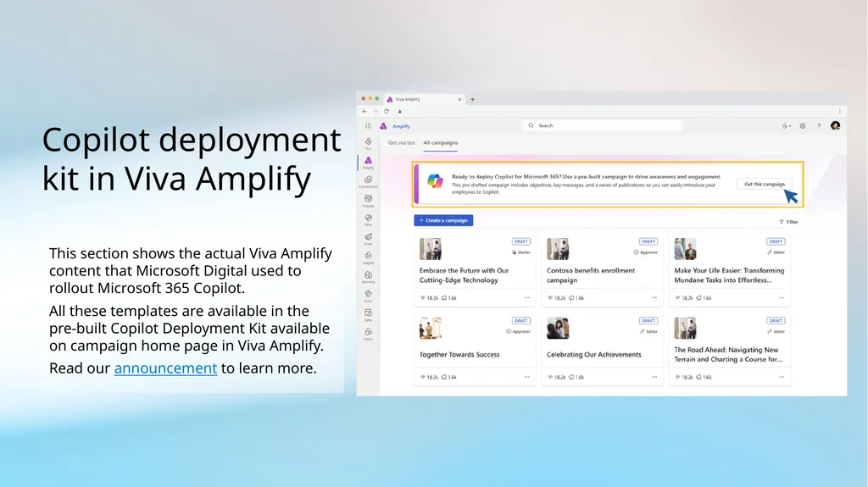
Task: Open The Road Ahead campaign thumbnail
Action: coord(685,328)
